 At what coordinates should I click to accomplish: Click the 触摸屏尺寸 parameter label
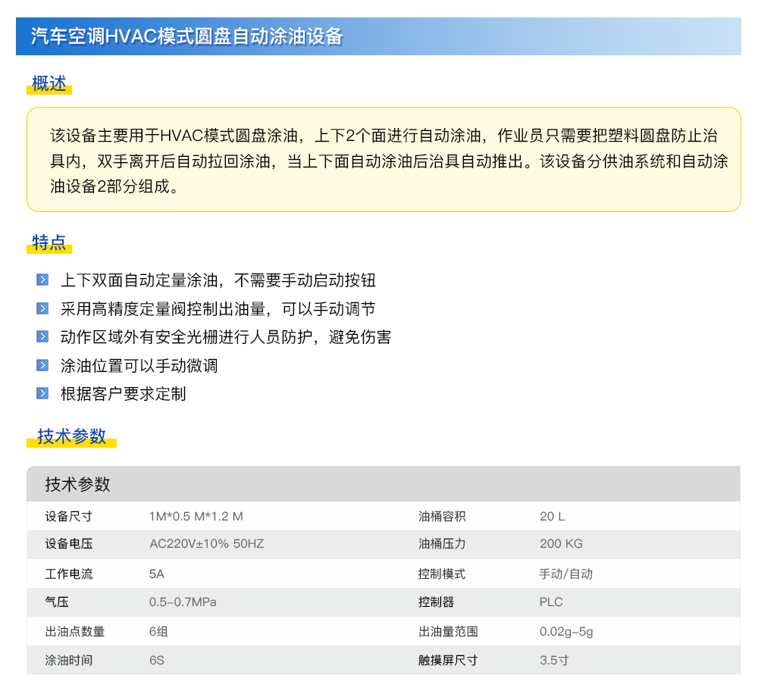448,660
